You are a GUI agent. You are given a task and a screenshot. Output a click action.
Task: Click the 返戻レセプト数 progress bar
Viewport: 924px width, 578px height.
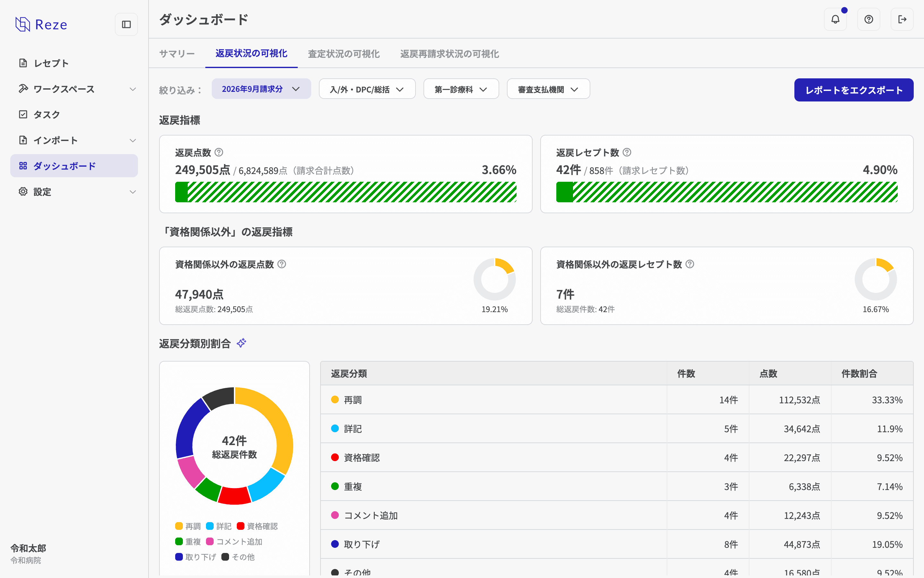727,192
